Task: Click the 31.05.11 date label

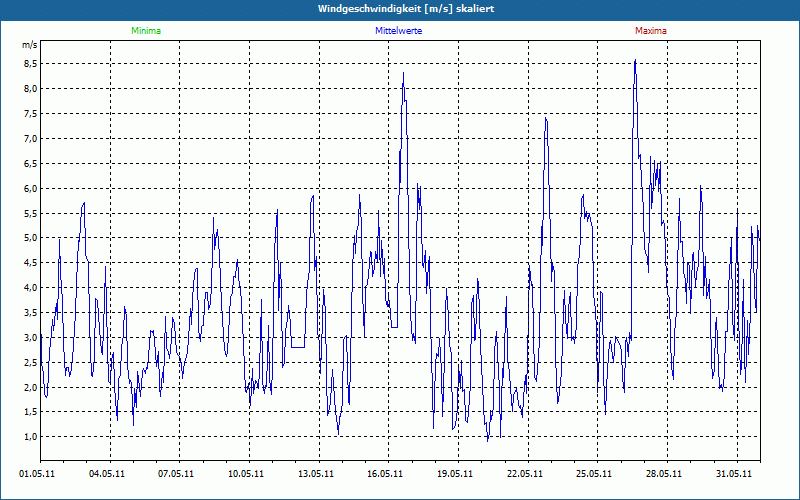Action: click(734, 474)
